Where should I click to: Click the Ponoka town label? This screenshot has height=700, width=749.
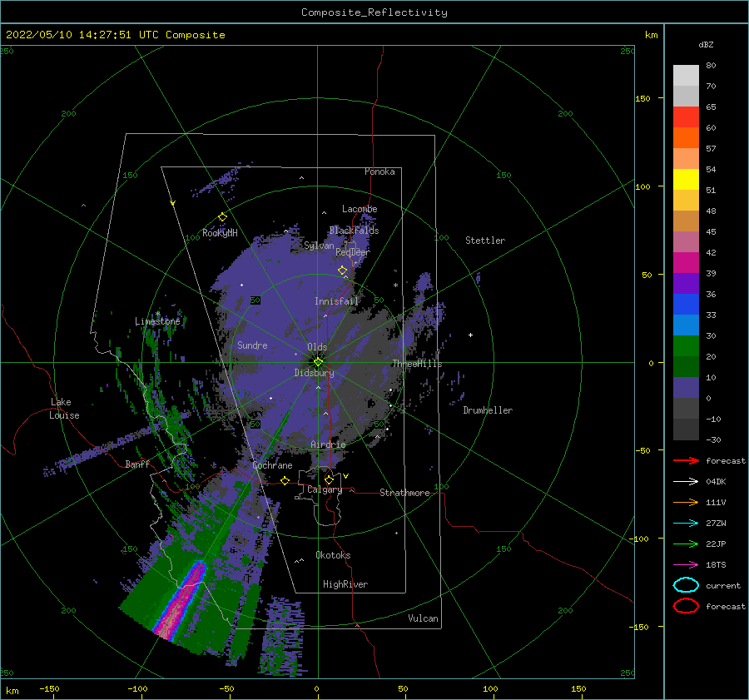pyautogui.click(x=379, y=171)
